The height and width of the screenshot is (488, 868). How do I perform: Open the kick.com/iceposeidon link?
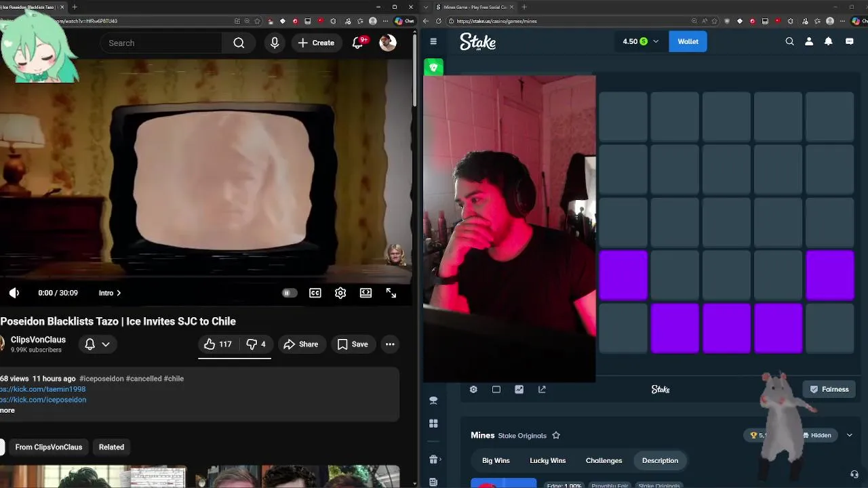point(43,400)
